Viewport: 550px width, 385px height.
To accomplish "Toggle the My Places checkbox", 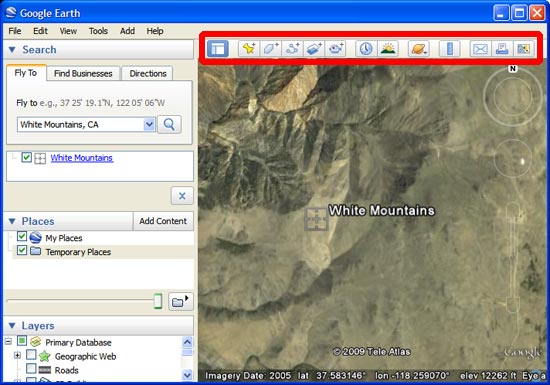I will 22,236.
